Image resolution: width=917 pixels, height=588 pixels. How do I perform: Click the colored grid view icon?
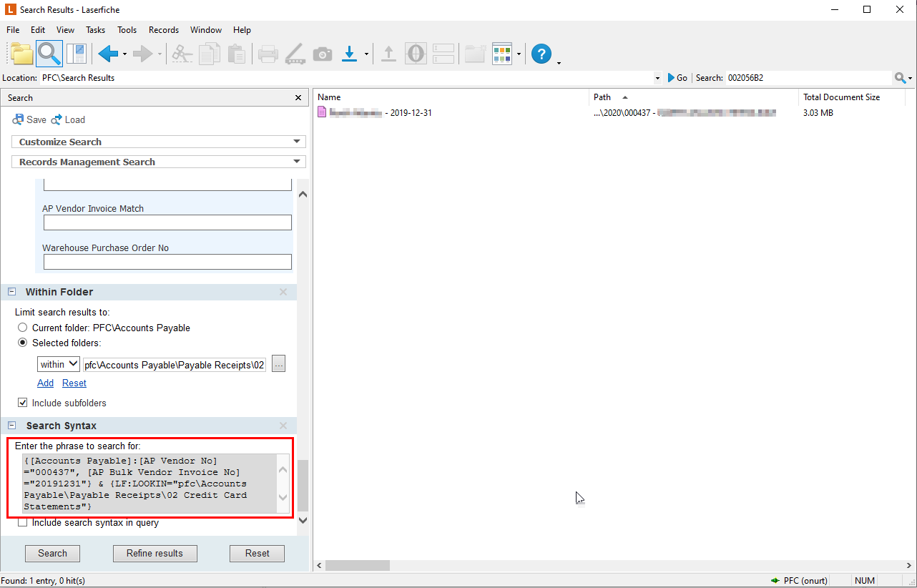pyautogui.click(x=502, y=54)
